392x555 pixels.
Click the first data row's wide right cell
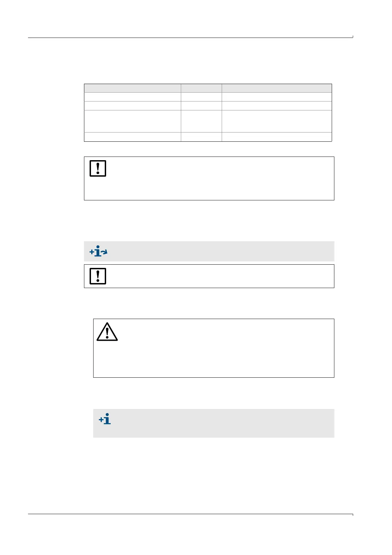click(x=277, y=97)
